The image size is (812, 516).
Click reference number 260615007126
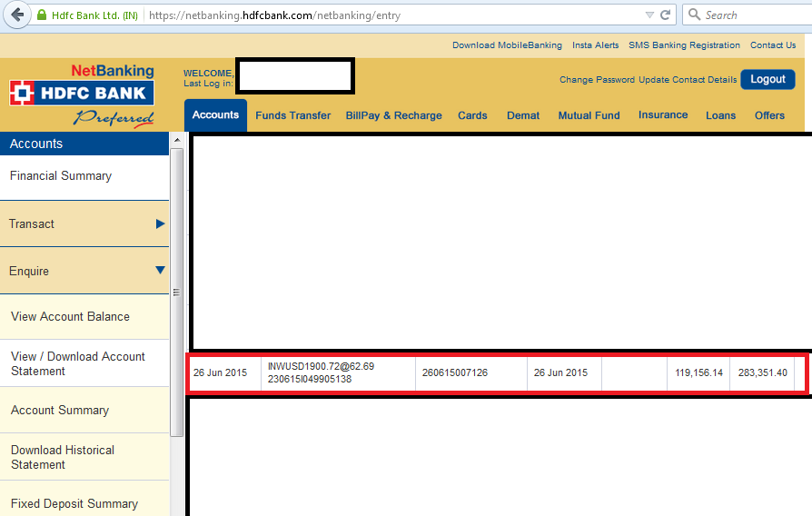click(455, 372)
